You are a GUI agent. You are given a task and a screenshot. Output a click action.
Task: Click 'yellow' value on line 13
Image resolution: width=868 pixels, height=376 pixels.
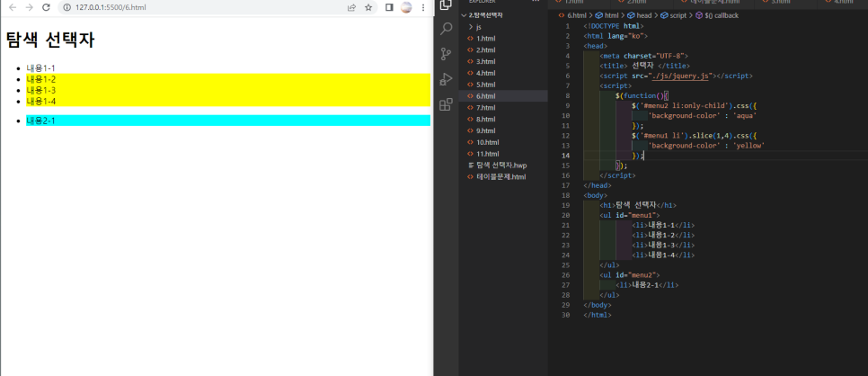[749, 146]
